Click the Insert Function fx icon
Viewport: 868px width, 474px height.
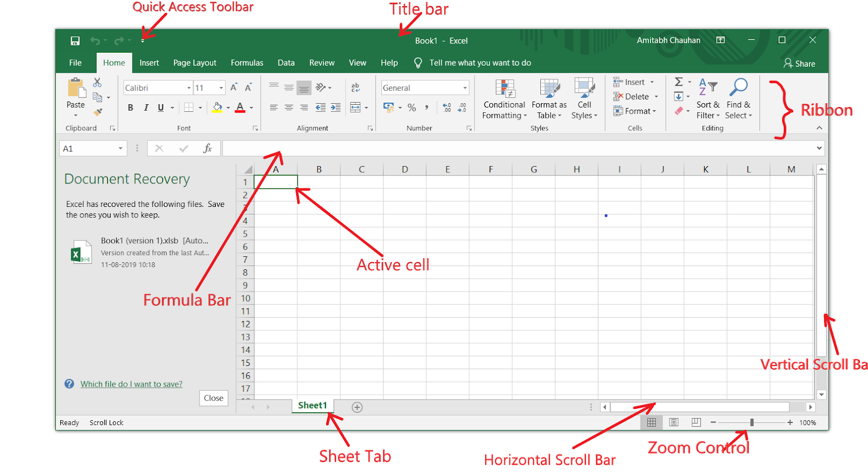pos(207,148)
